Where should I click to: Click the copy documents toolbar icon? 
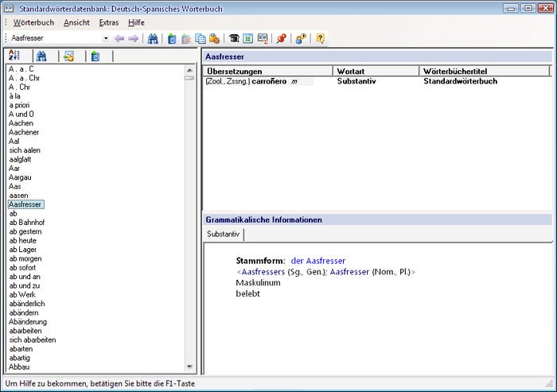(x=201, y=38)
